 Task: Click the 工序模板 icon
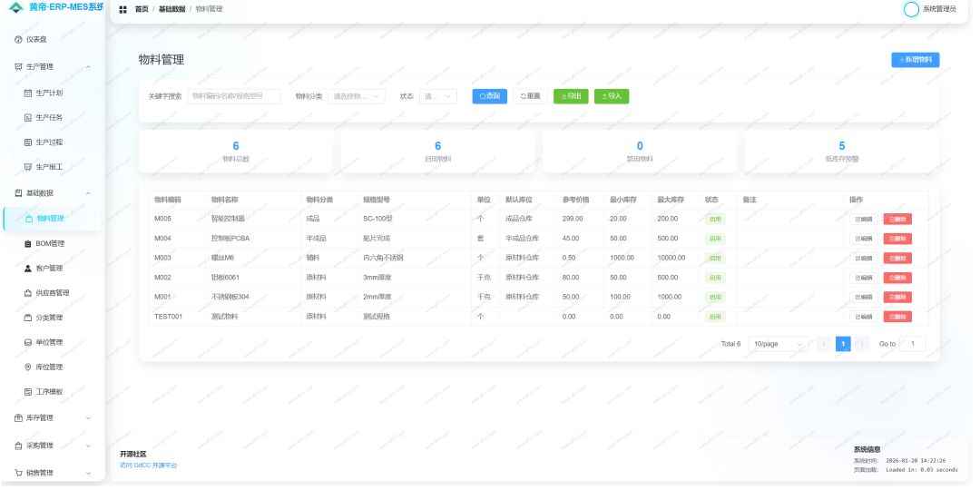click(27, 392)
